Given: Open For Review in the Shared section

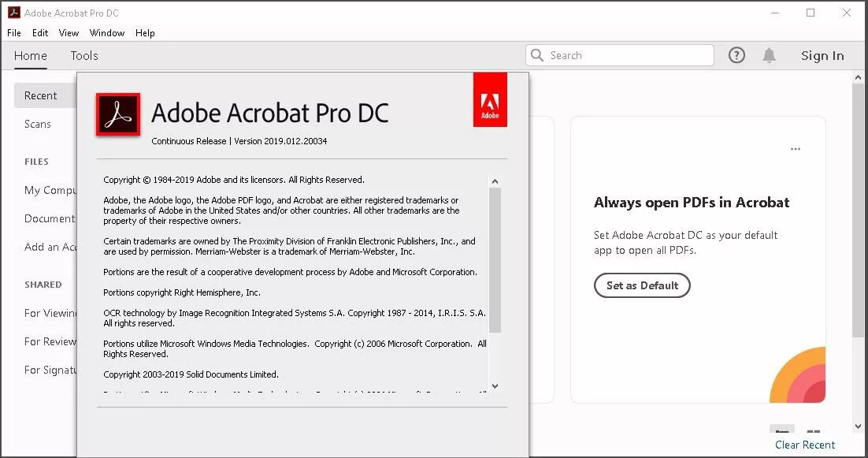Looking at the screenshot, I should (x=50, y=341).
